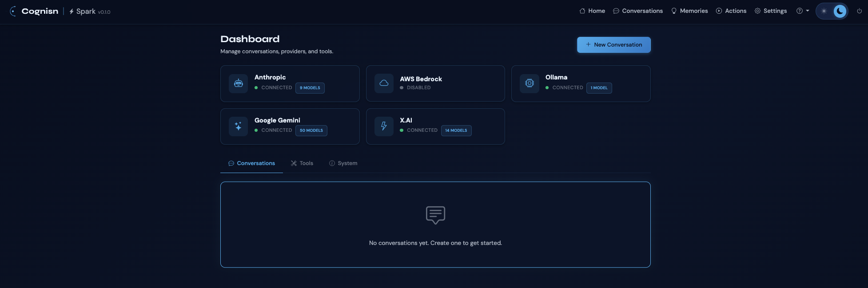
Task: Open the Ollama provider card
Action: click(581, 83)
